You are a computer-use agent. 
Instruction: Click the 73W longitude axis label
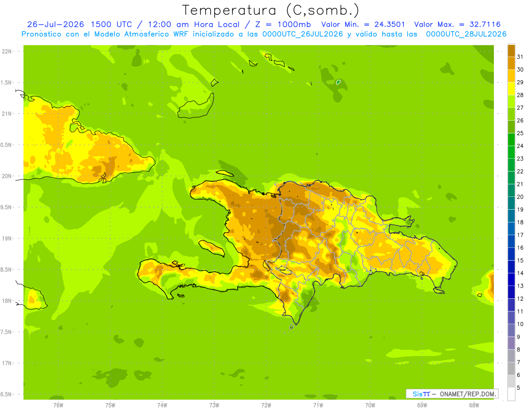point(214,405)
